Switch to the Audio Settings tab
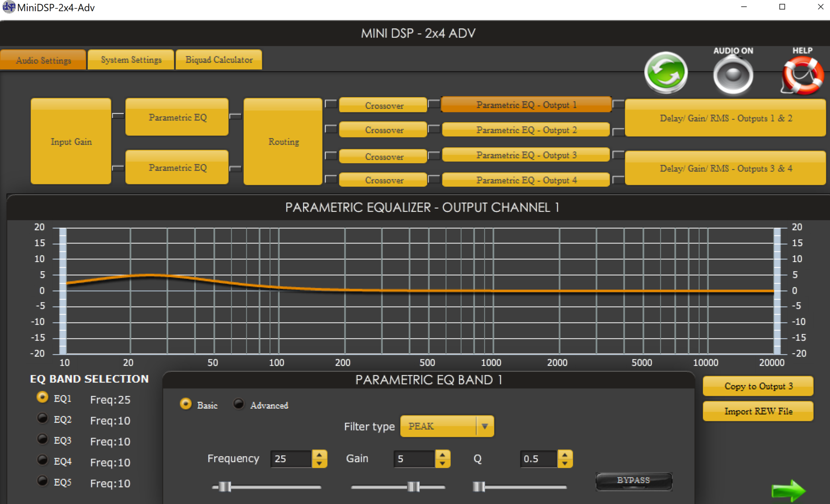The width and height of the screenshot is (830, 504). [x=43, y=60]
